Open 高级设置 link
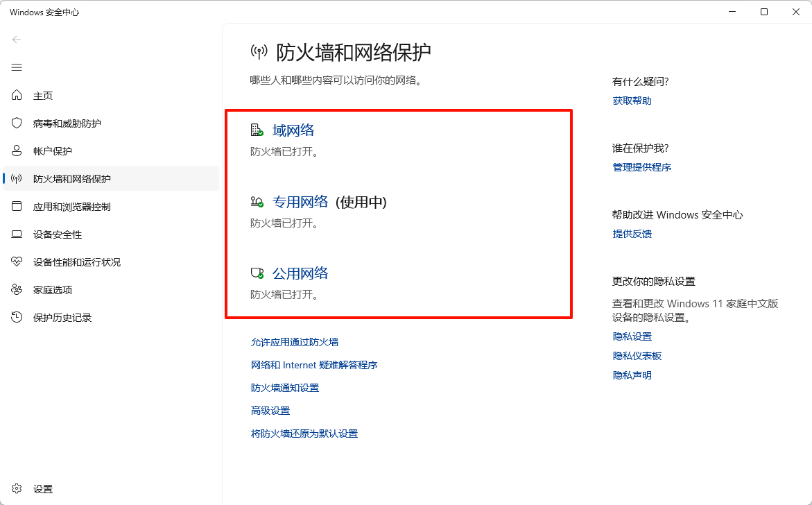 point(270,410)
